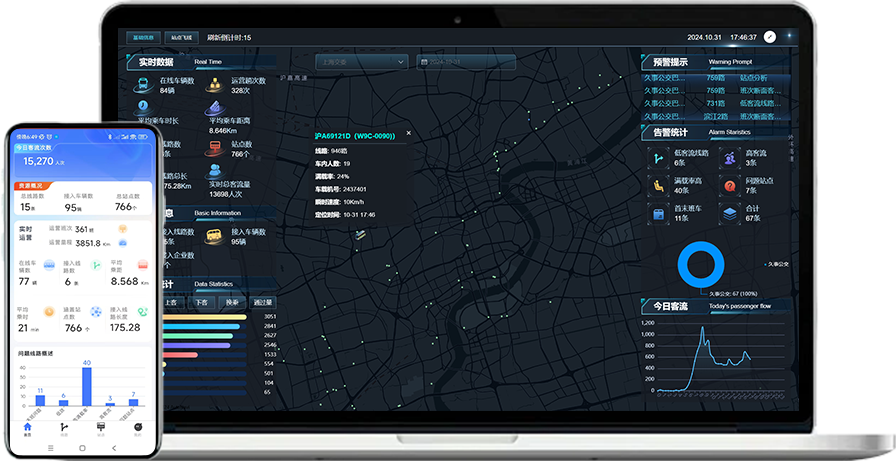Open the date picker field
Image resolution: width=896 pixels, height=461 pixels.
[x=467, y=62]
